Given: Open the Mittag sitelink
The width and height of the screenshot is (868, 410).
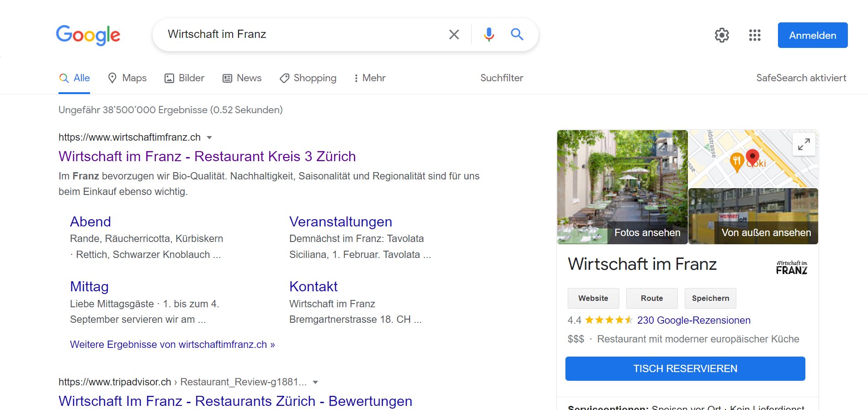Looking at the screenshot, I should [x=89, y=287].
